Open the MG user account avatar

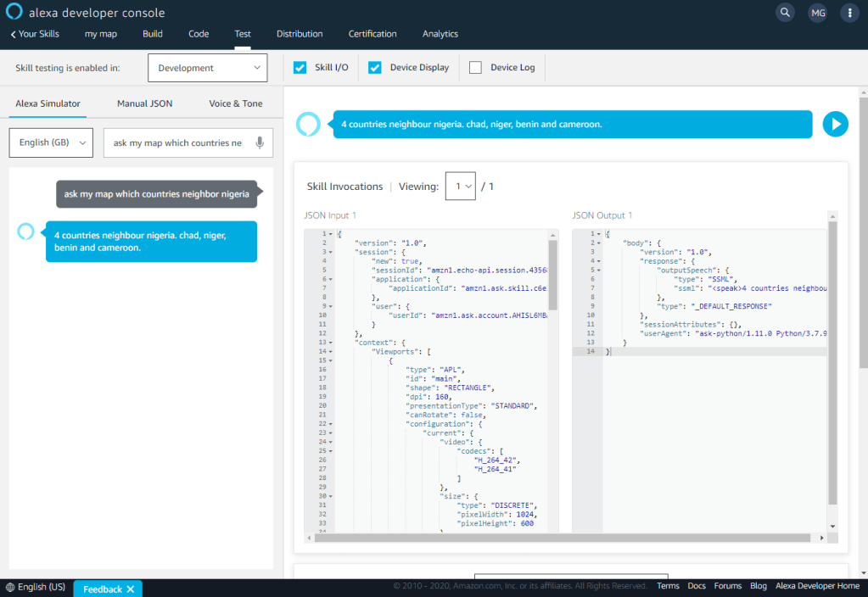pyautogui.click(x=817, y=13)
